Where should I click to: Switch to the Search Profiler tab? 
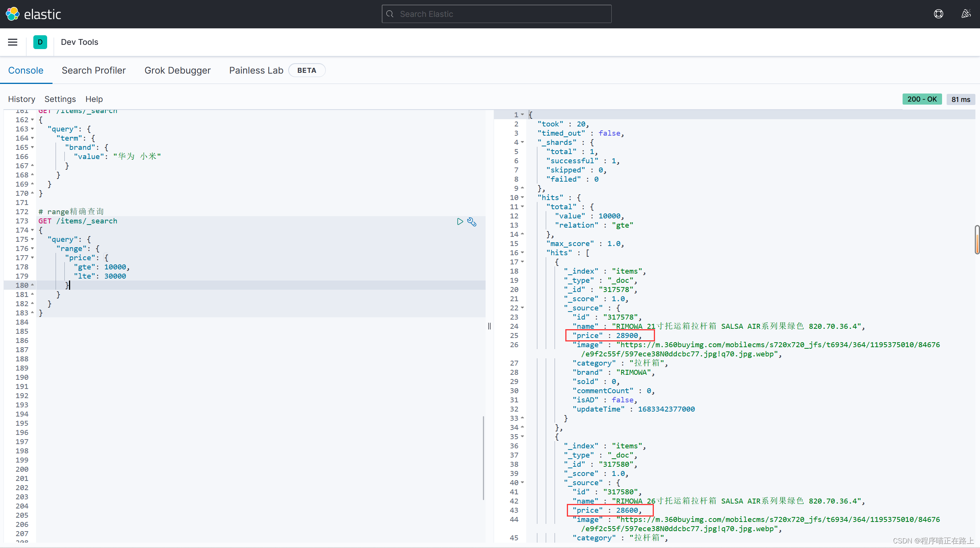[94, 71]
